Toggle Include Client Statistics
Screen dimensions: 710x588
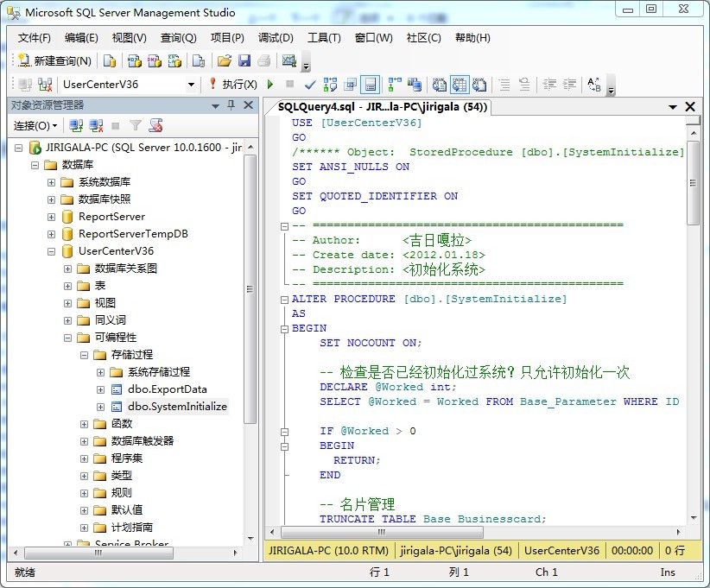click(415, 85)
